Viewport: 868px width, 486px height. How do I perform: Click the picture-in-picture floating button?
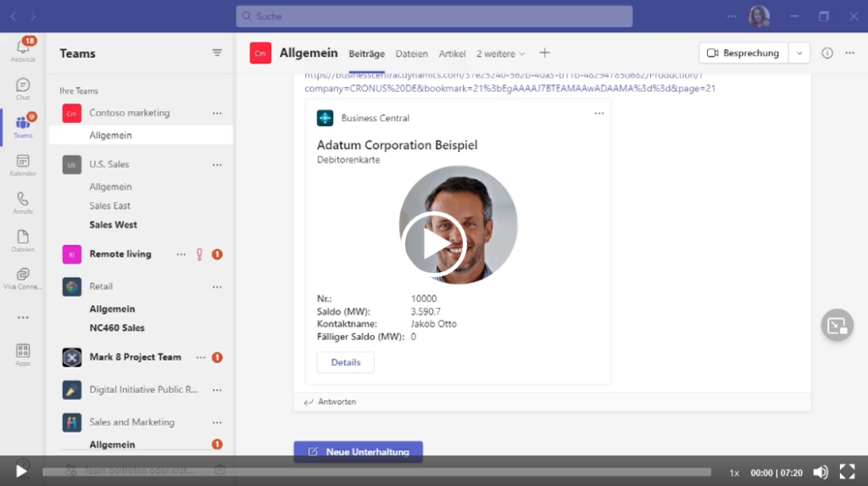837,326
